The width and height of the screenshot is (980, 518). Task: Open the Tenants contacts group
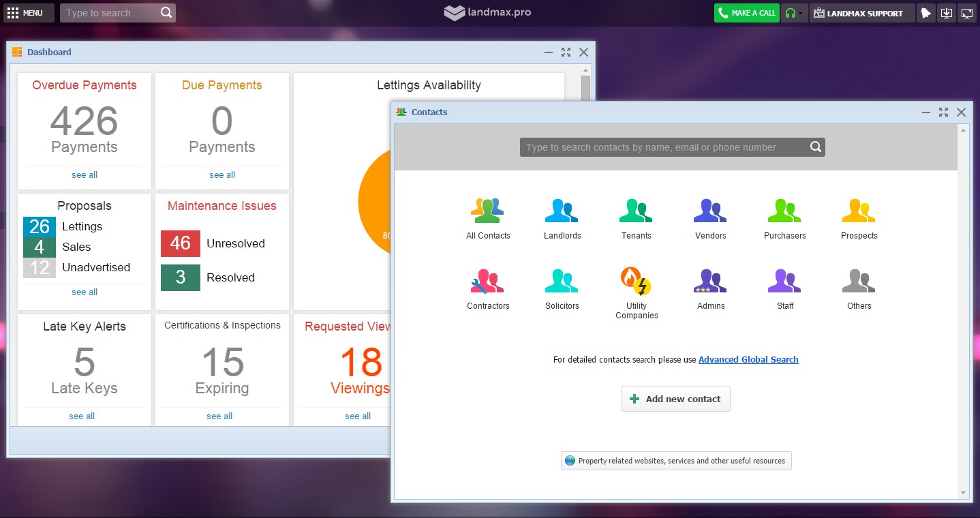point(636,218)
